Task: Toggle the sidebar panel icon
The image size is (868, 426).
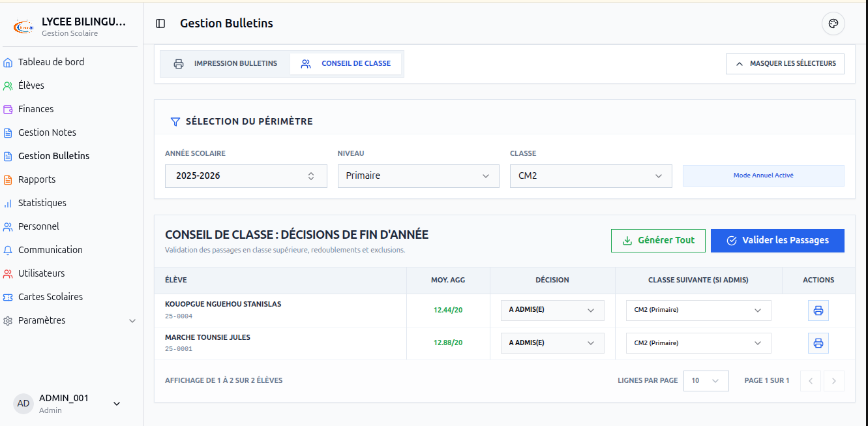Action: tap(160, 23)
